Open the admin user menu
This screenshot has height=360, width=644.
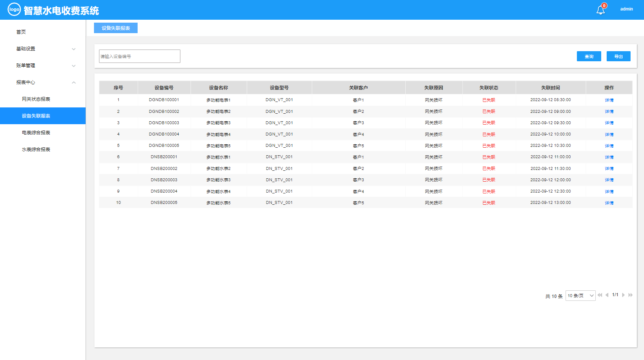(626, 9)
